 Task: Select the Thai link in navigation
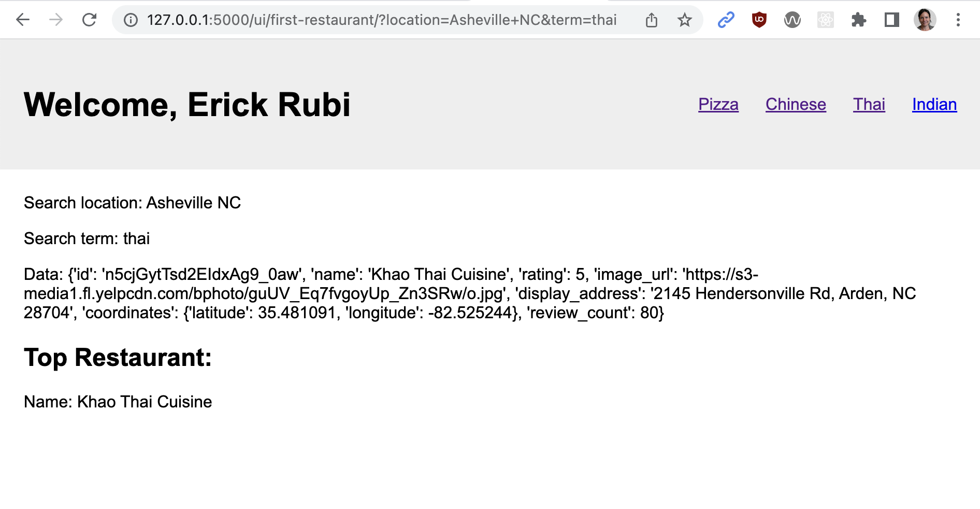tap(869, 104)
